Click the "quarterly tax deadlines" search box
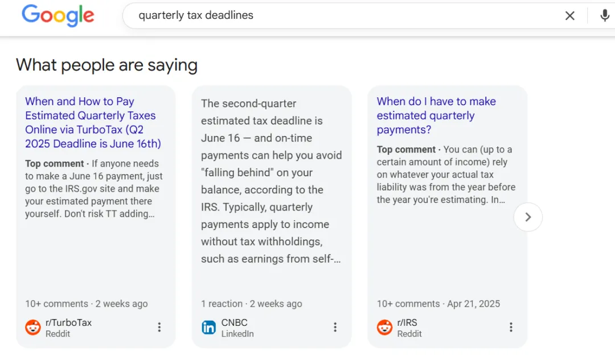Image resolution: width=615 pixels, height=364 pixels. (x=342, y=16)
